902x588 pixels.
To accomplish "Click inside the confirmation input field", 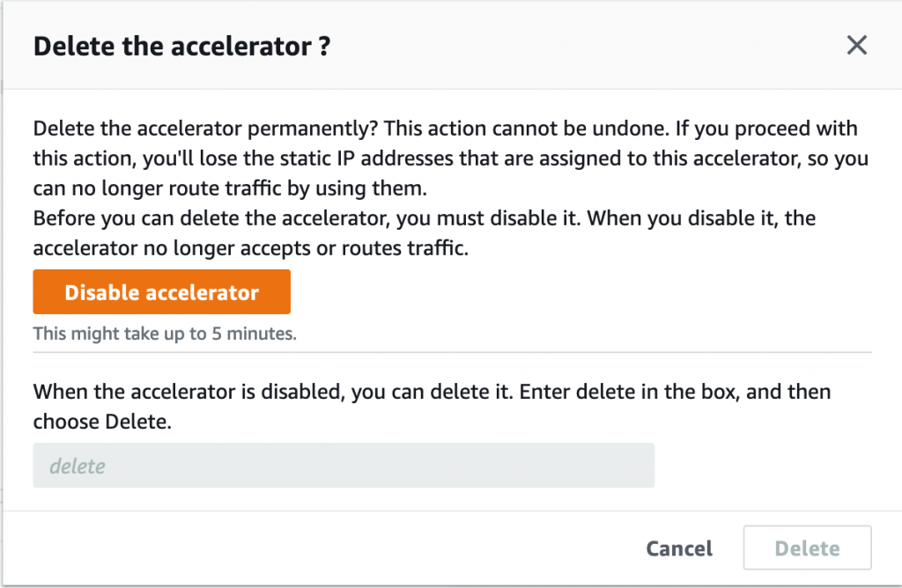I will coord(344,465).
